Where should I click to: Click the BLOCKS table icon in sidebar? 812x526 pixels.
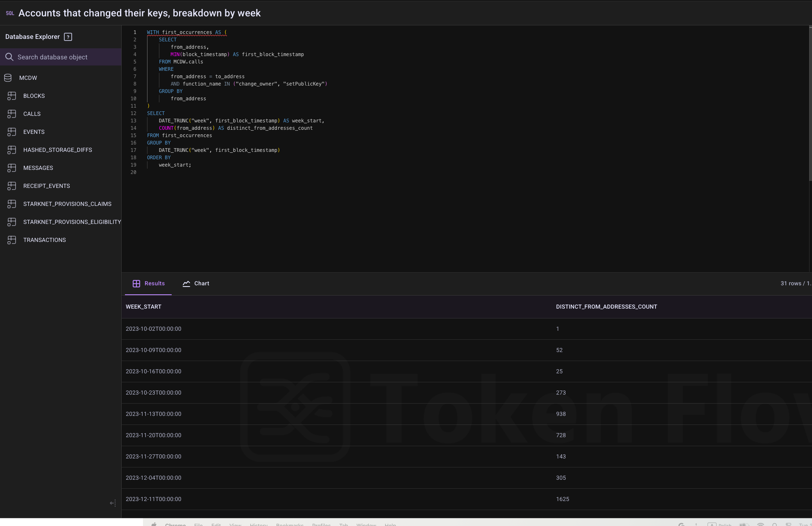[x=11, y=96]
